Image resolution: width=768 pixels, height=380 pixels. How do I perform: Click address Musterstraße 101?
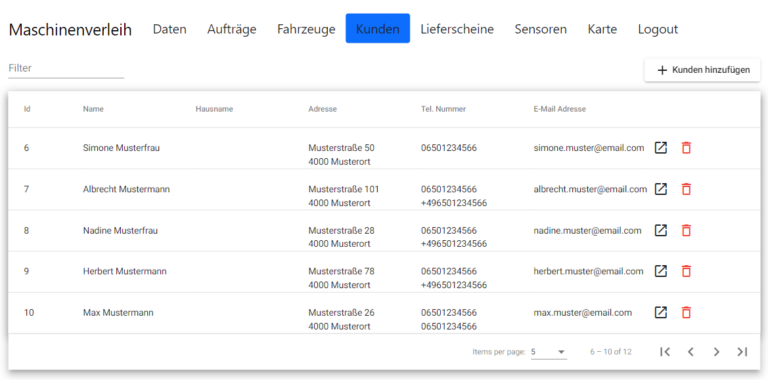click(343, 189)
